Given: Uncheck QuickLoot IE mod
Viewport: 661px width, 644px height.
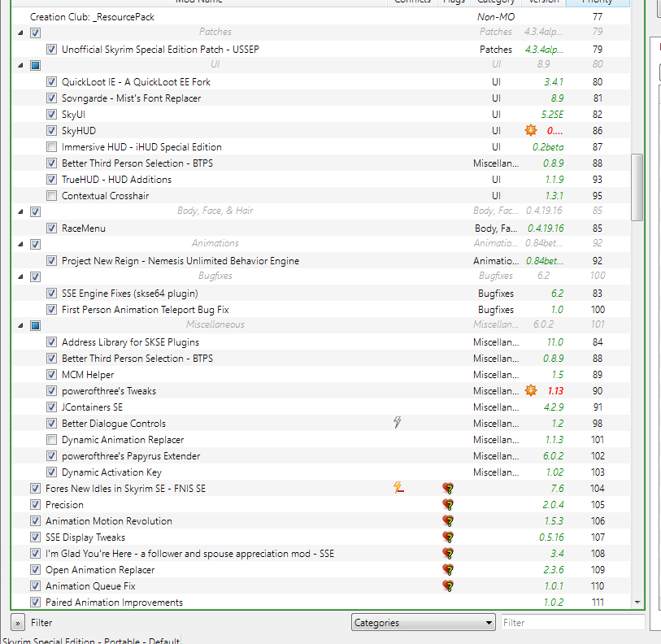Looking at the screenshot, I should click(51, 82).
